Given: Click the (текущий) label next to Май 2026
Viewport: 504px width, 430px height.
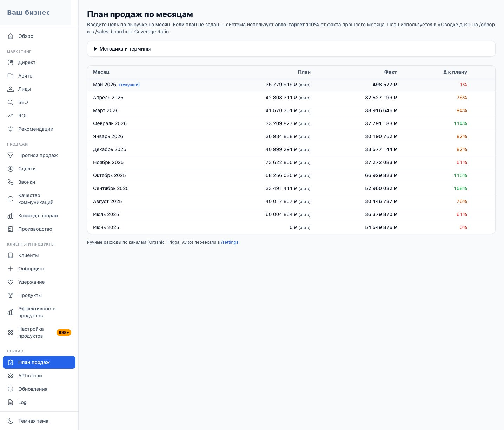Looking at the screenshot, I should [130, 85].
